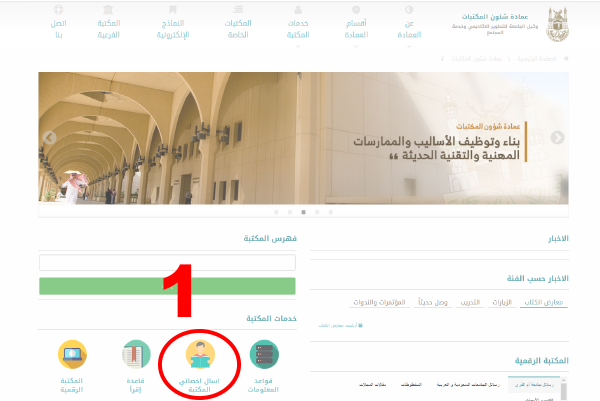This screenshot has height=401, width=600.
Task: Open the عن العمادة menu
Action: coord(409,29)
